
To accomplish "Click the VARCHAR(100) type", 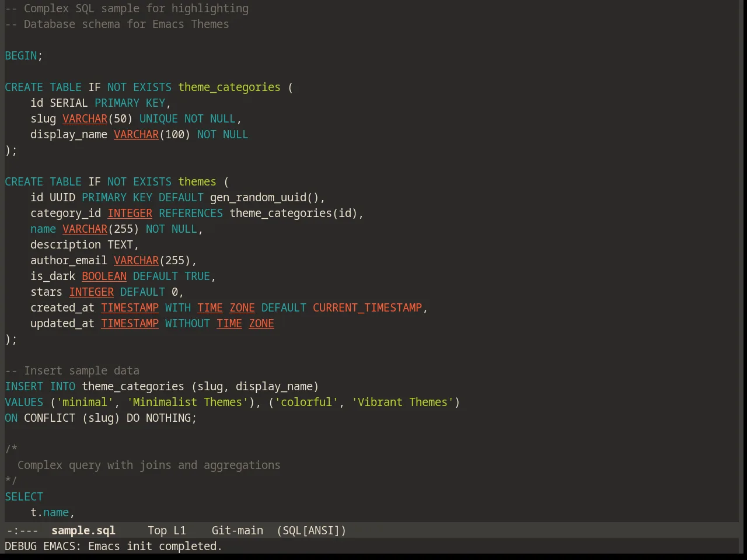I will click(x=152, y=134).
